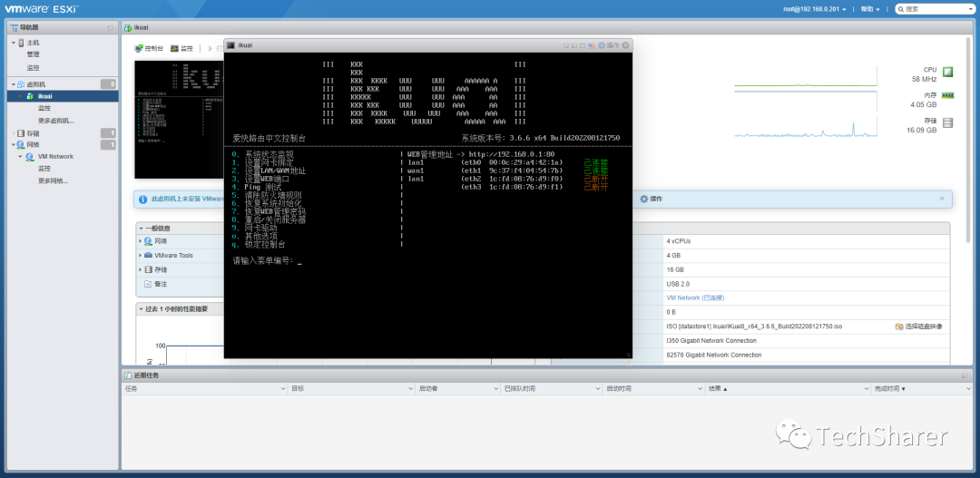980x478 pixels.
Task: Click the console terminal input prompt
Action: pos(268,260)
